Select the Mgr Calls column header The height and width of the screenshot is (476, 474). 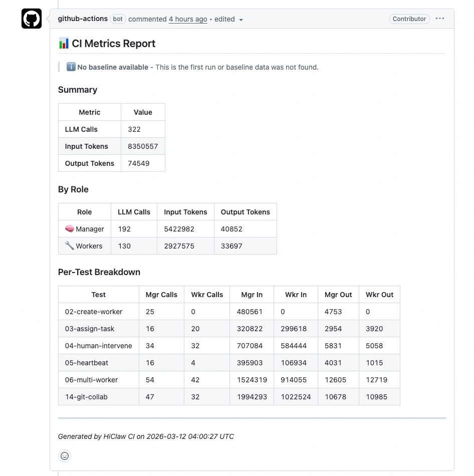coord(161,295)
